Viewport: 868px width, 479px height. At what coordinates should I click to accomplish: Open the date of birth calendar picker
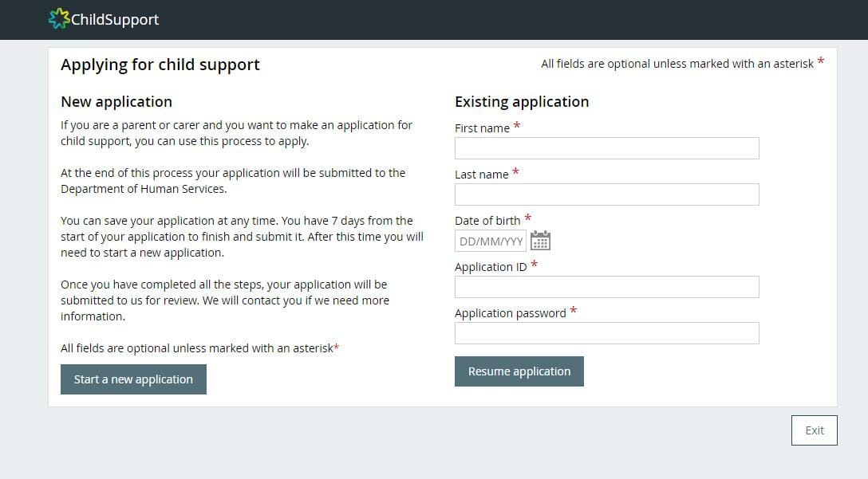[x=540, y=241]
